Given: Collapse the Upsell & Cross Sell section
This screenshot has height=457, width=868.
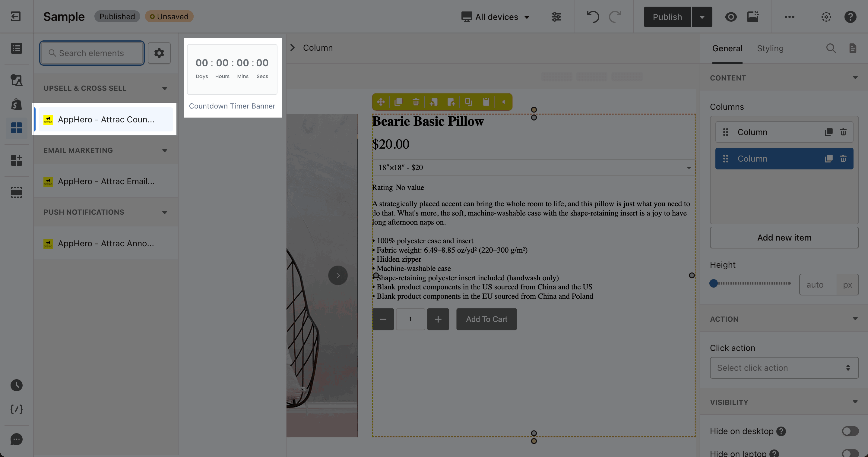Looking at the screenshot, I should [164, 88].
